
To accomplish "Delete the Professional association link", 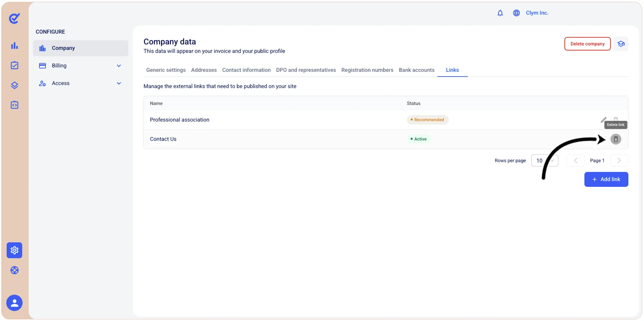I will point(615,119).
